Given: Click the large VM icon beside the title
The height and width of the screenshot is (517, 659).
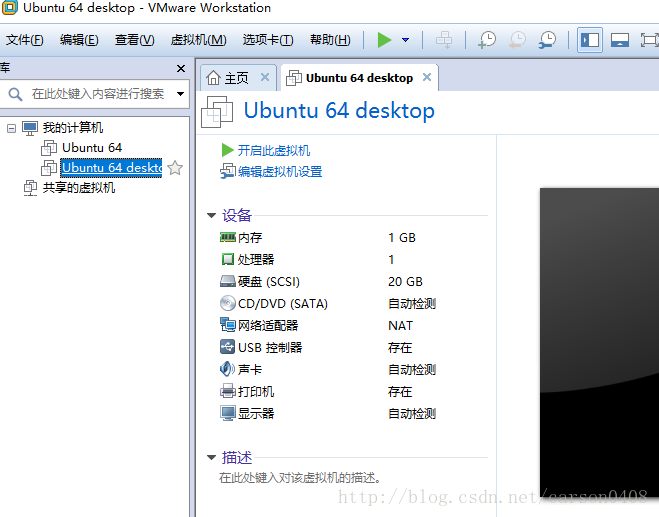Looking at the screenshot, I should pos(217,112).
